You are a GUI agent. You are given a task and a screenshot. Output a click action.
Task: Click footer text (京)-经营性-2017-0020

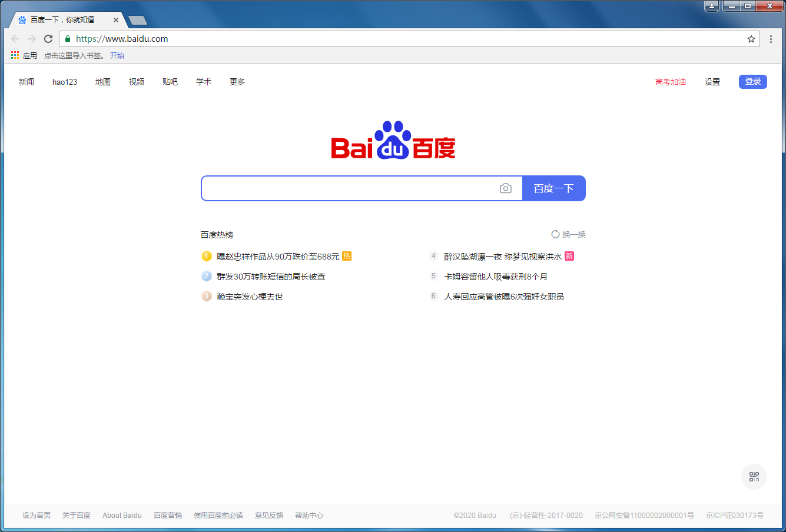click(x=546, y=516)
